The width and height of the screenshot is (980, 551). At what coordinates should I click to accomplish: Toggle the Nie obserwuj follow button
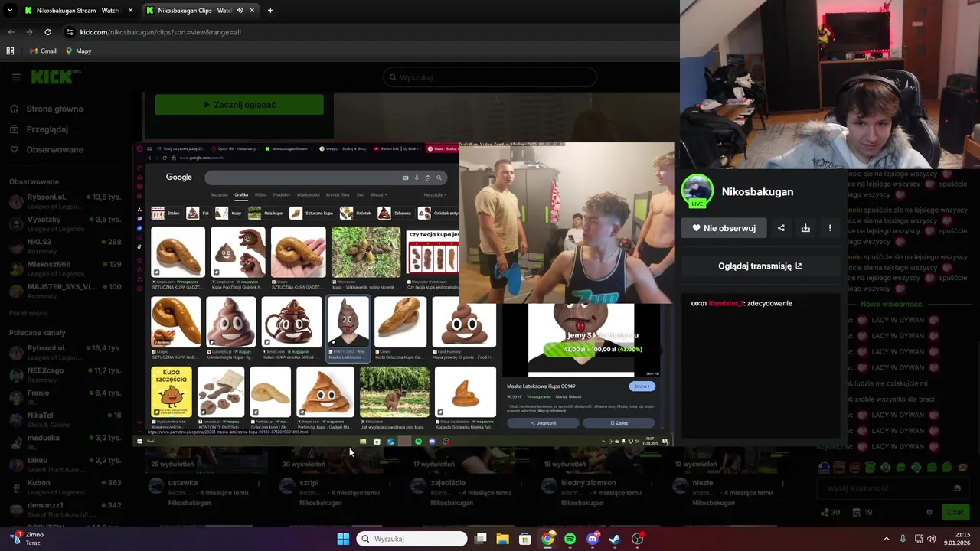[x=724, y=228]
